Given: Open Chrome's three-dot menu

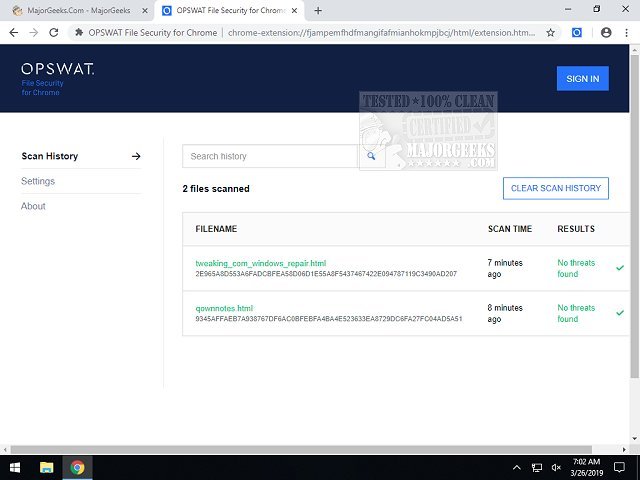Looking at the screenshot, I should (x=627, y=33).
